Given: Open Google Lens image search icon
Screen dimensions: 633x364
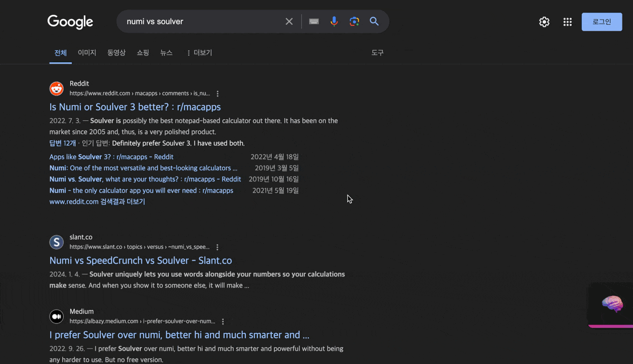Looking at the screenshot, I should pos(354,22).
